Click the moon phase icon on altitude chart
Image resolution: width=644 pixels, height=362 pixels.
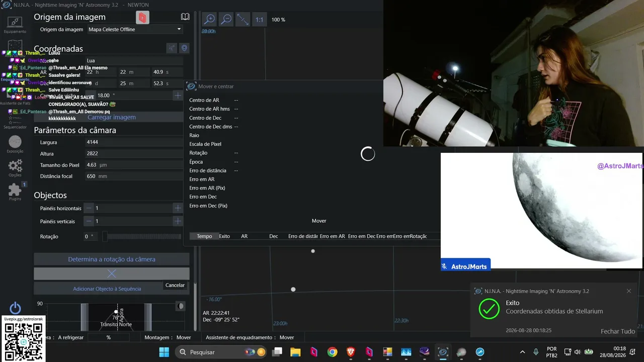180,306
